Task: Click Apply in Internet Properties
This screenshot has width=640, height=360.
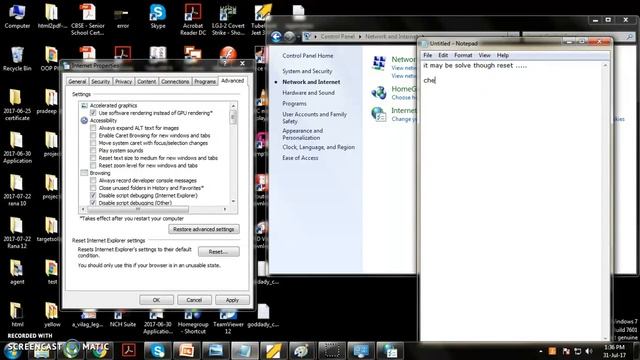Action: [x=232, y=300]
